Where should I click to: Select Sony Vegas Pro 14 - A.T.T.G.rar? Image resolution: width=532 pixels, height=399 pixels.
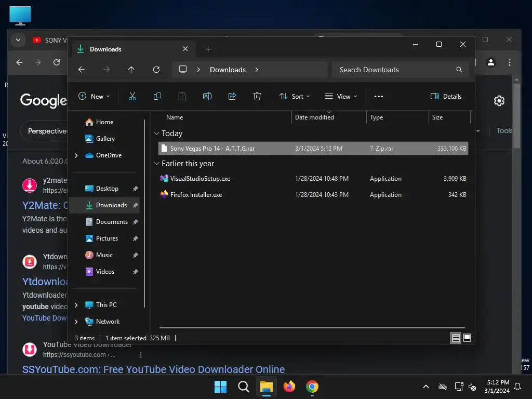(x=313, y=149)
